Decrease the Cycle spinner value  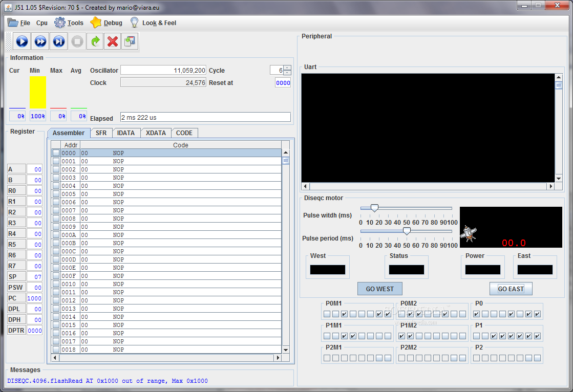[288, 72]
